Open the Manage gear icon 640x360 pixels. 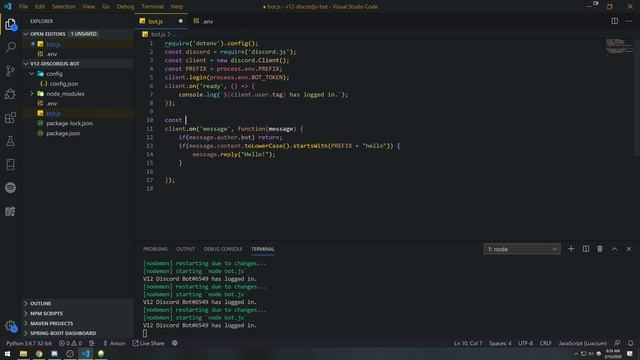pos(10,326)
